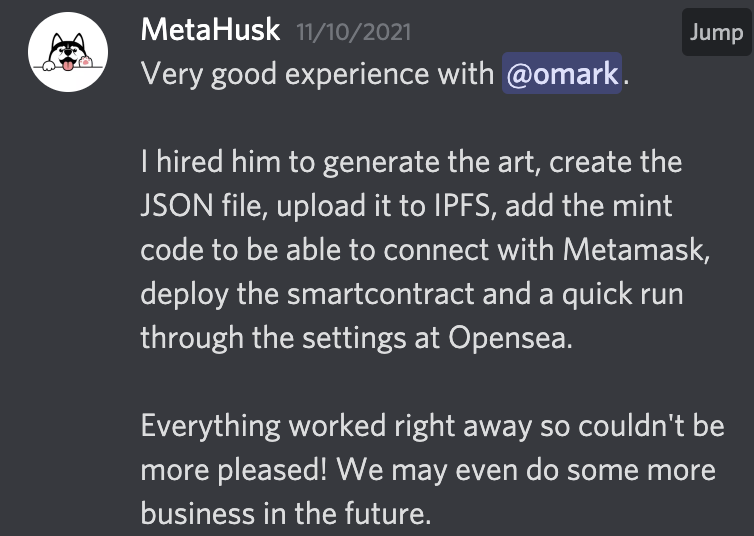The width and height of the screenshot is (754, 536).
Task: Open the @omark user mention
Action: pos(561,75)
